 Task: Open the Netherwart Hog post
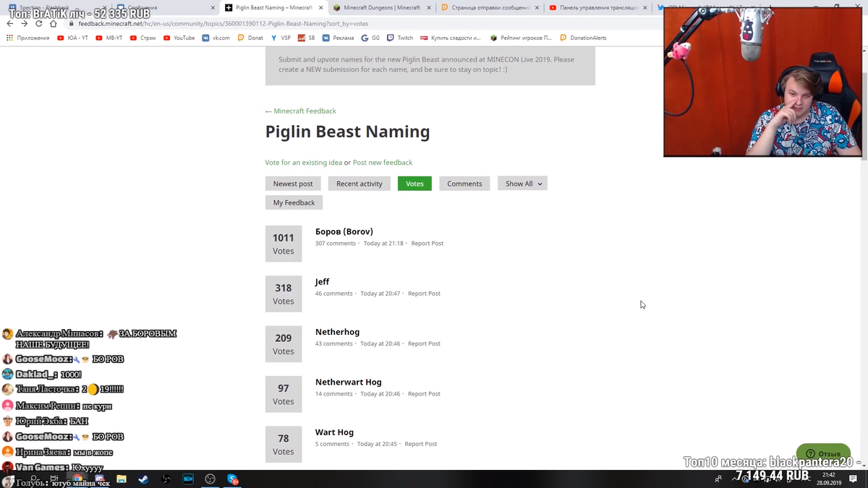click(x=349, y=382)
